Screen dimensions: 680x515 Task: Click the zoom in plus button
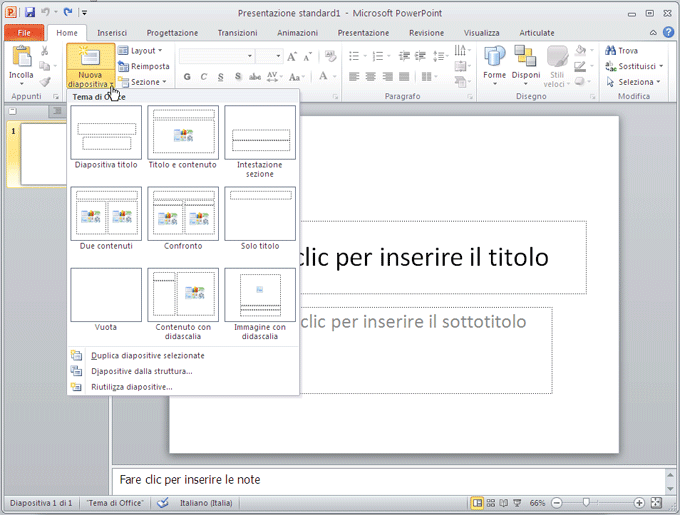[x=639, y=503]
